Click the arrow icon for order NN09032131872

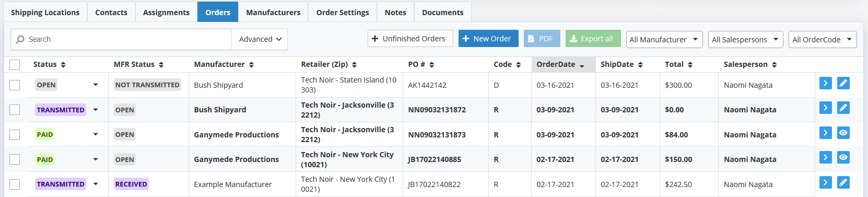(825, 108)
